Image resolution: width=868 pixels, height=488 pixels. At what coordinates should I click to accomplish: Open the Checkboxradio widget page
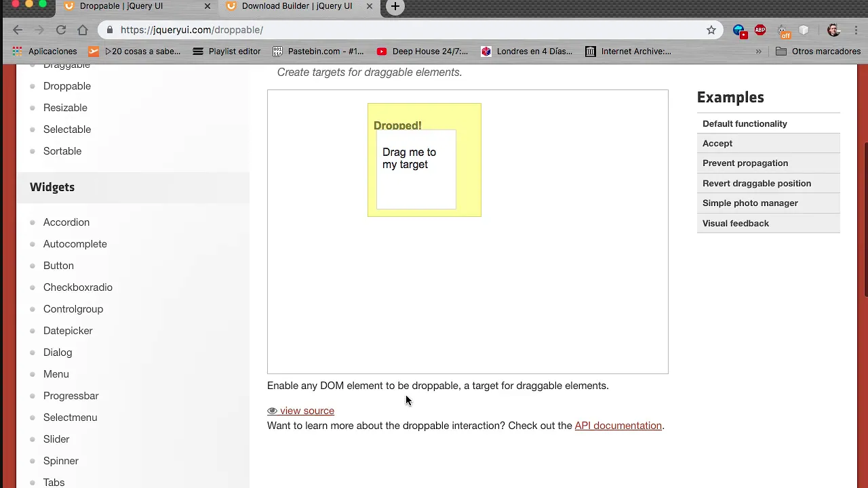[x=78, y=287]
